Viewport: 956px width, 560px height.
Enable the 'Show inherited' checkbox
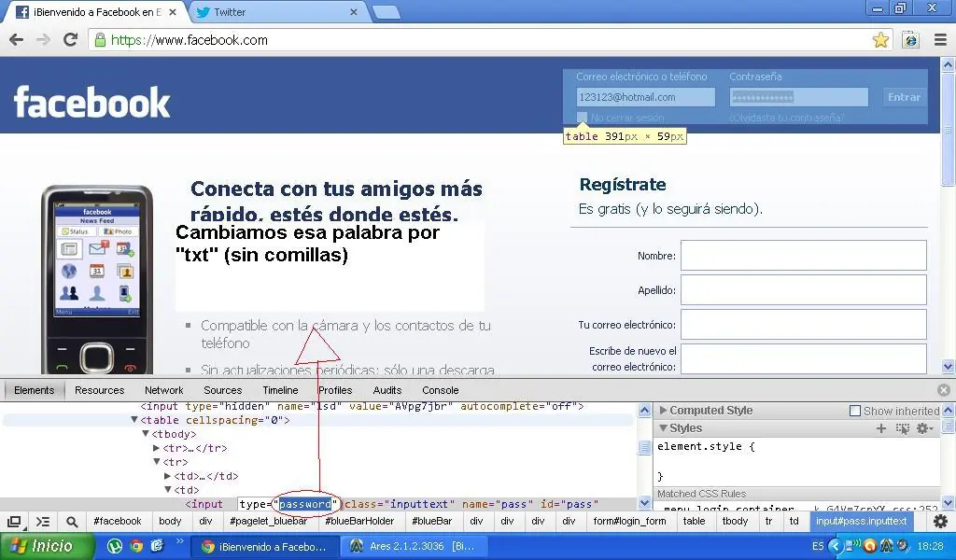855,411
